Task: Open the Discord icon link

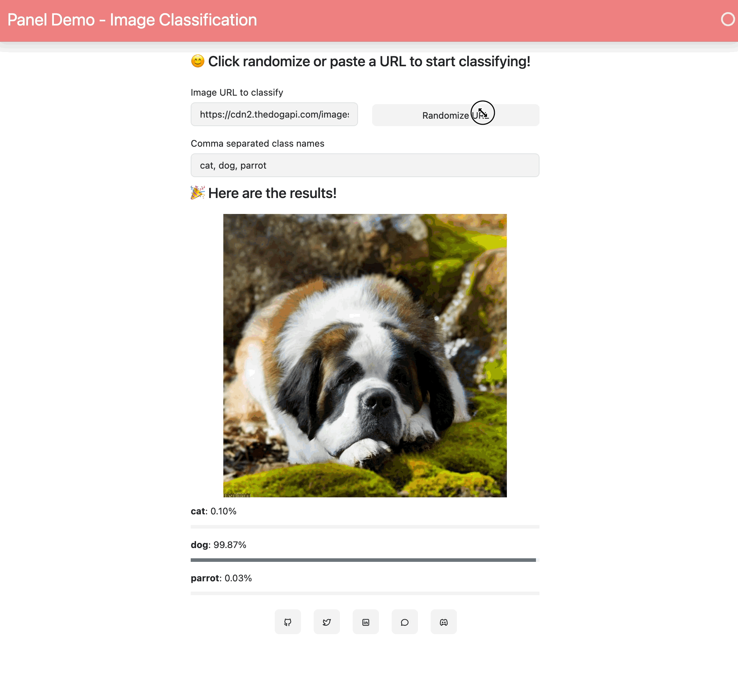Action: click(x=443, y=622)
